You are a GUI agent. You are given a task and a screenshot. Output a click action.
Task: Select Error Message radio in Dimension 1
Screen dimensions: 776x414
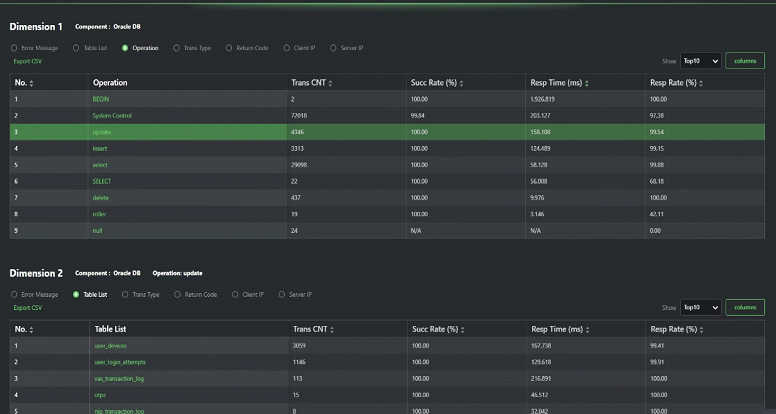[14, 47]
